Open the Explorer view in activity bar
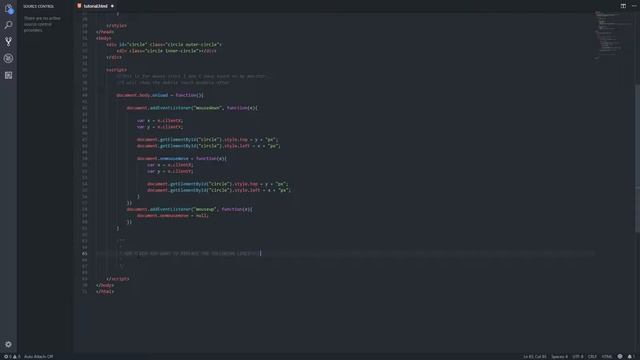 tap(9, 9)
